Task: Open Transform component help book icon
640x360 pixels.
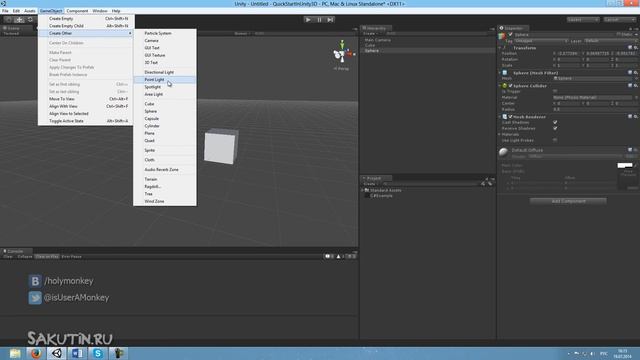Action: (630, 48)
